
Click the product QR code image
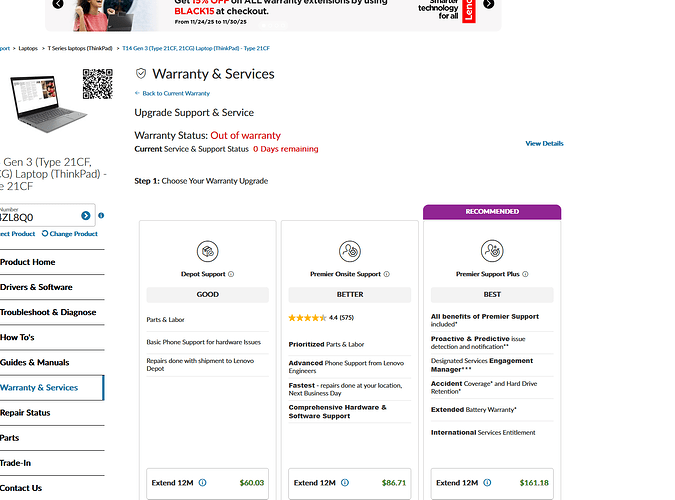98,84
